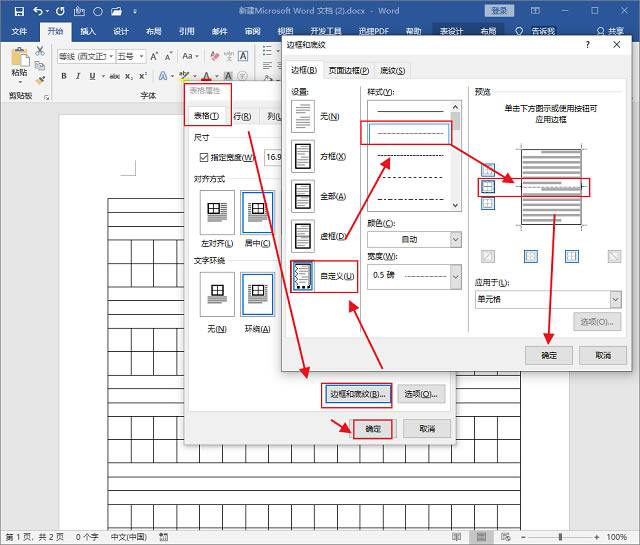Toggle the 指定宽度 checkbox
This screenshot has height=545, width=640.
pyautogui.click(x=204, y=157)
